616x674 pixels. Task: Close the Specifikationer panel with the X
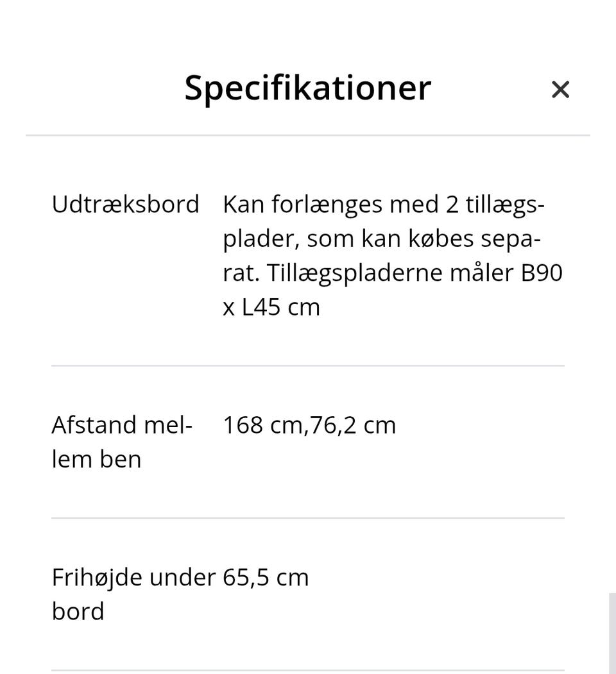[x=560, y=90]
